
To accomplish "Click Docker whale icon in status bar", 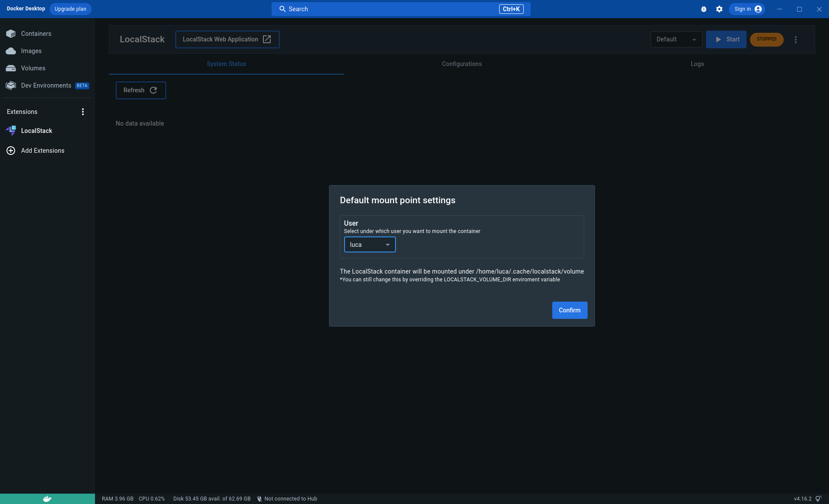I will click(x=47, y=498).
